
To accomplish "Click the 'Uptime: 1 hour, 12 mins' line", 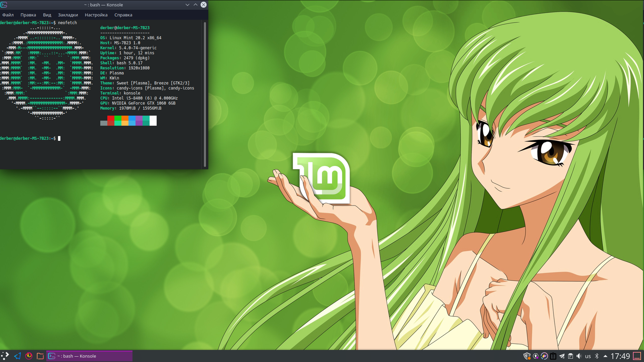I will tap(127, 53).
